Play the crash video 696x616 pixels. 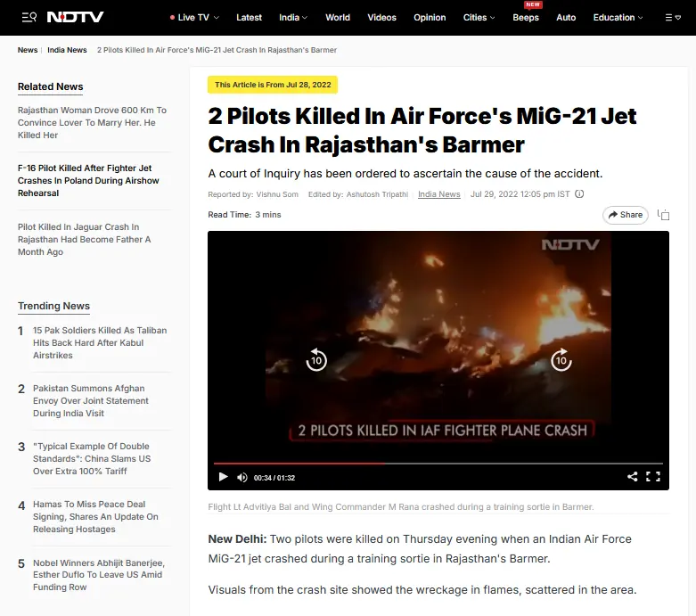coord(224,477)
